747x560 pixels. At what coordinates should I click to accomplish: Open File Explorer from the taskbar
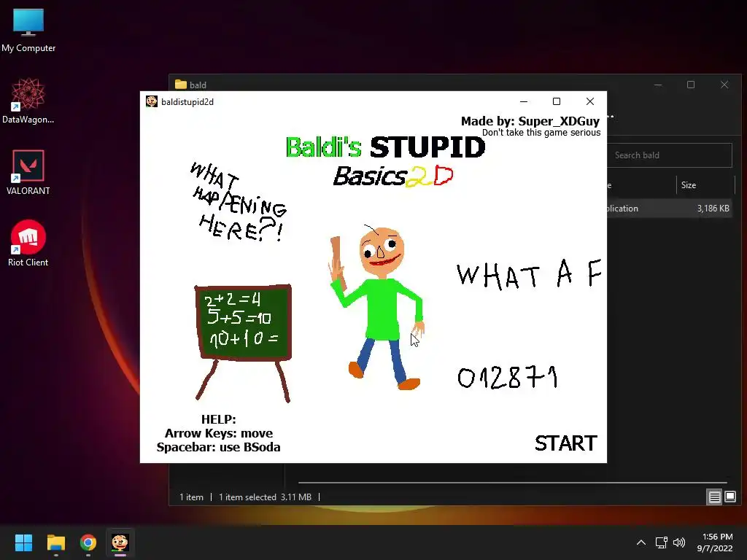click(55, 542)
